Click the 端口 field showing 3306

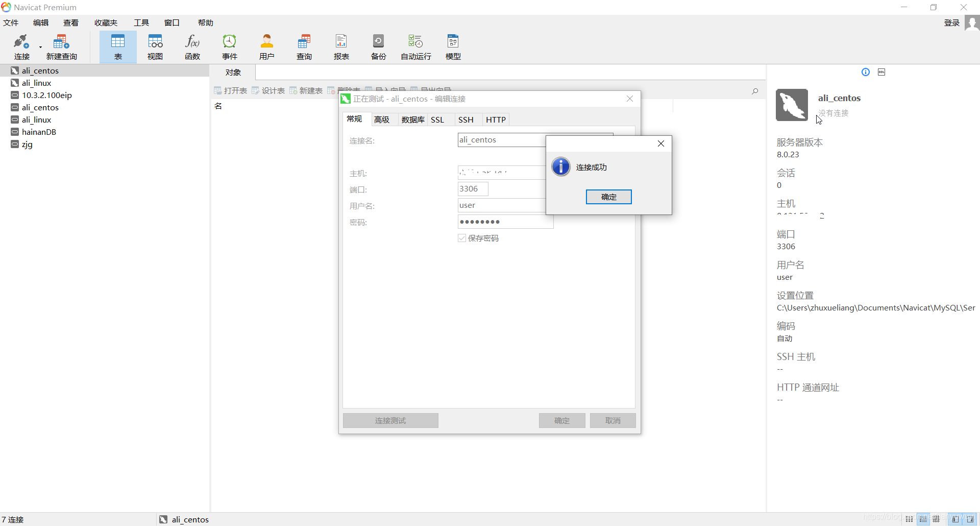click(x=473, y=189)
